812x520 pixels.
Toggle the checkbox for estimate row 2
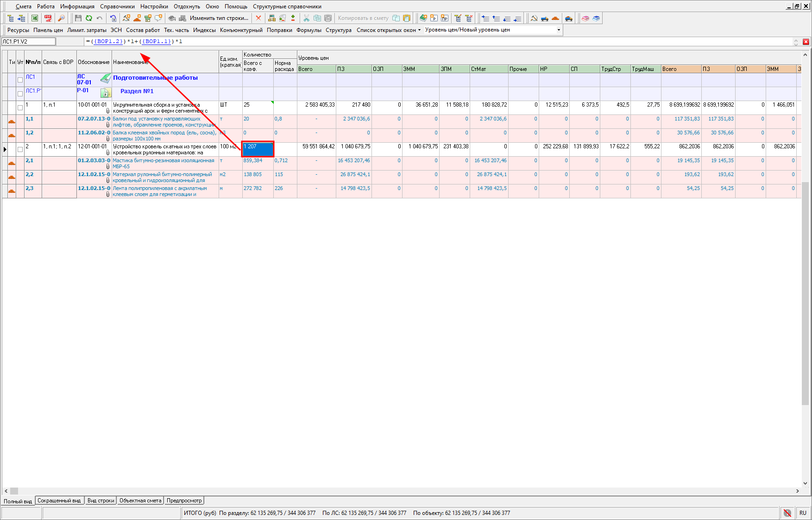20,149
